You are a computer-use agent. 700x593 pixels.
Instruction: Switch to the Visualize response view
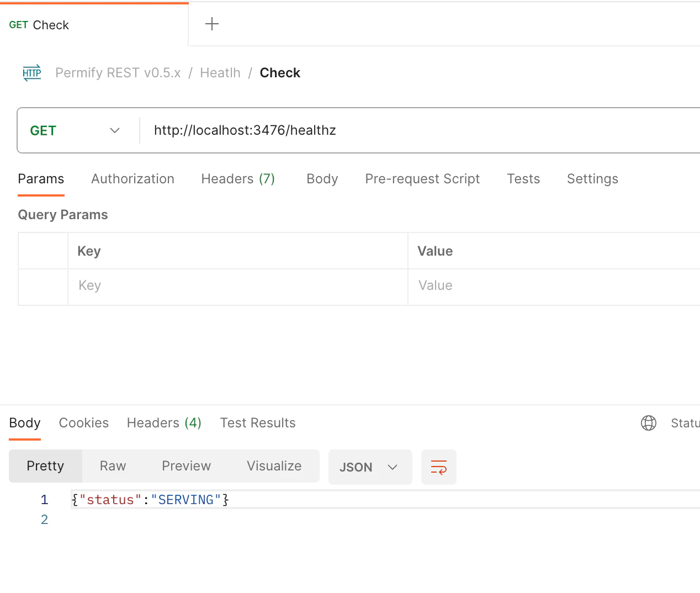coord(274,466)
